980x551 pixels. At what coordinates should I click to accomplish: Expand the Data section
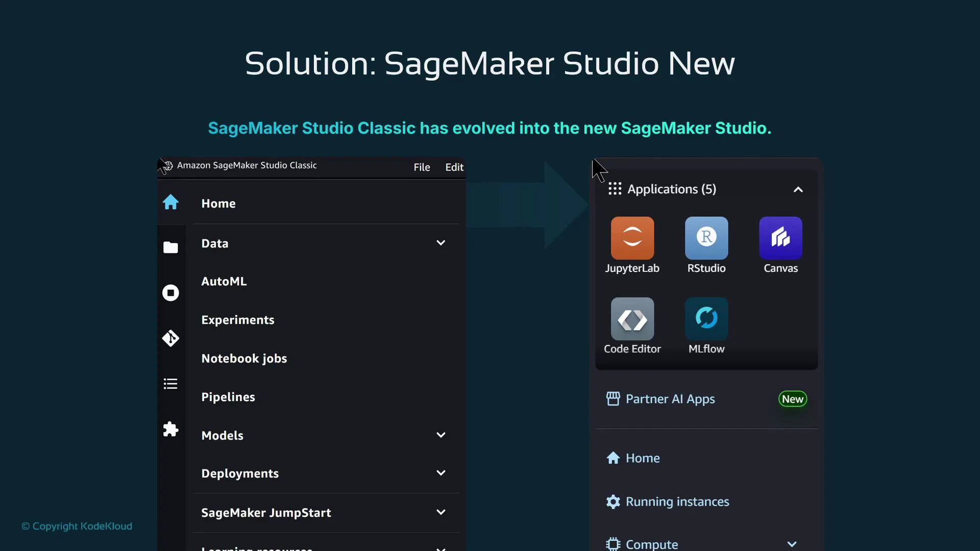click(x=440, y=242)
